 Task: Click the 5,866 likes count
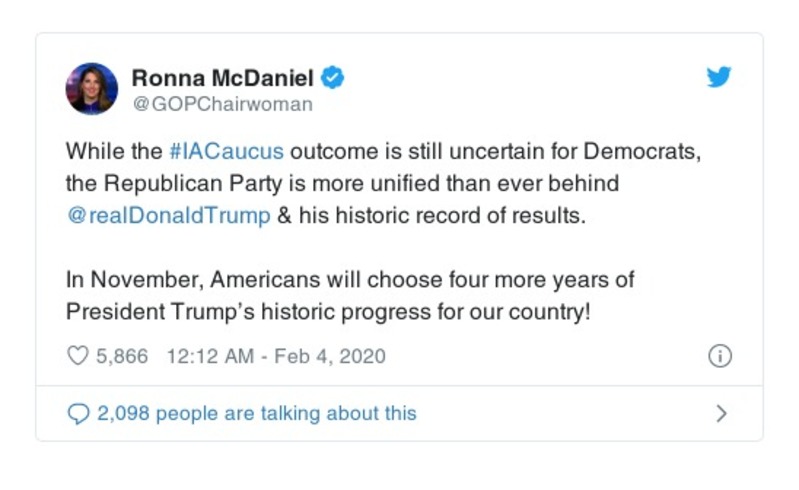click(122, 356)
